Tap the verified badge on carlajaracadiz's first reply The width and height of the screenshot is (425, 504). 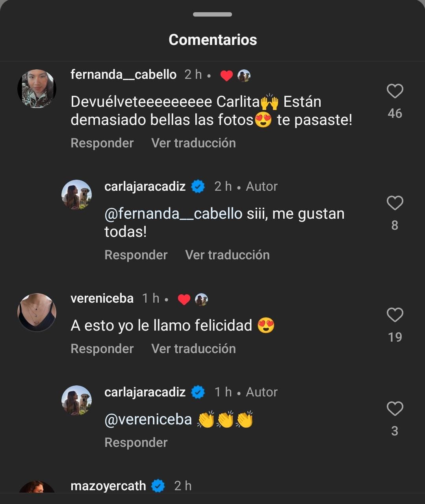point(198,186)
